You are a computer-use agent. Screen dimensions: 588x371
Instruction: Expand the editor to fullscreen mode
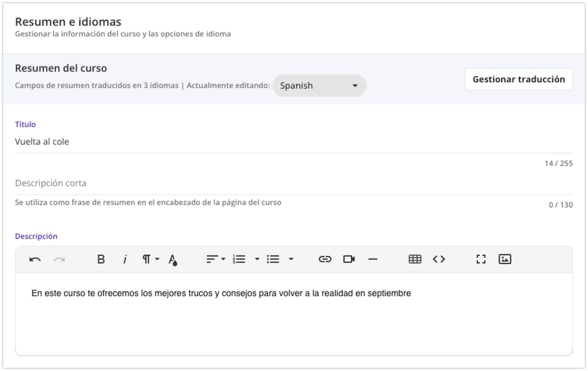click(481, 259)
